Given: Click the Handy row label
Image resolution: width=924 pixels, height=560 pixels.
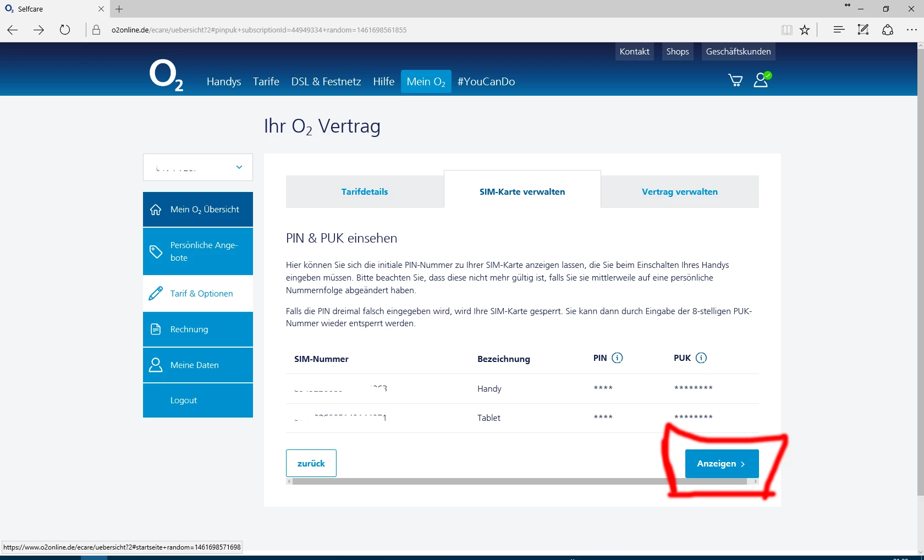Looking at the screenshot, I should [x=490, y=388].
